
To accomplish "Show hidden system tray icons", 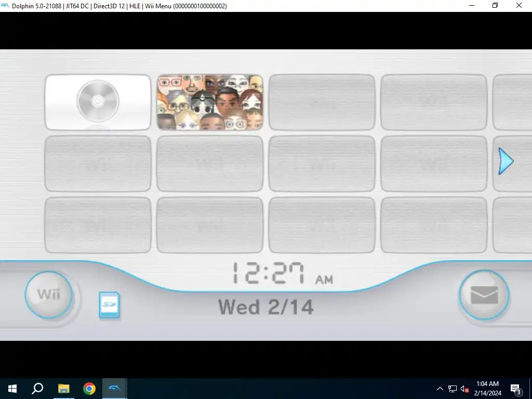I will (440, 389).
